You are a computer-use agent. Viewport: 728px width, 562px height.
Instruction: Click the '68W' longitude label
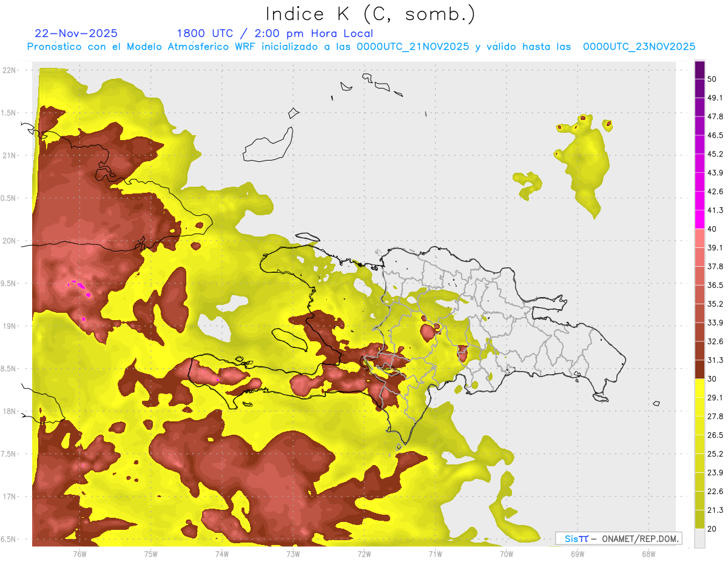tap(648, 554)
